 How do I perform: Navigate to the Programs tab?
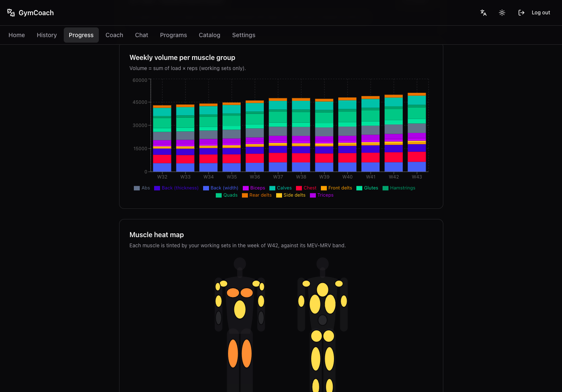point(174,35)
